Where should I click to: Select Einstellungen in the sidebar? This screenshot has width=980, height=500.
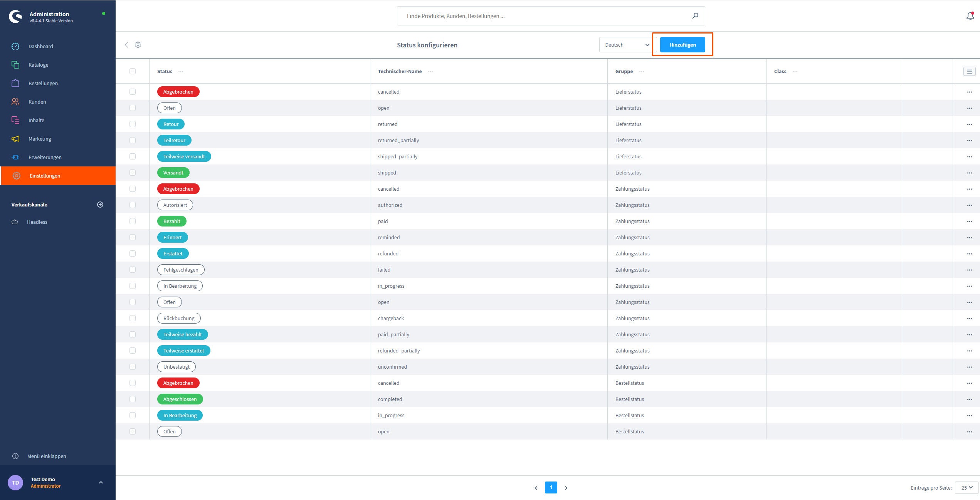pos(58,176)
